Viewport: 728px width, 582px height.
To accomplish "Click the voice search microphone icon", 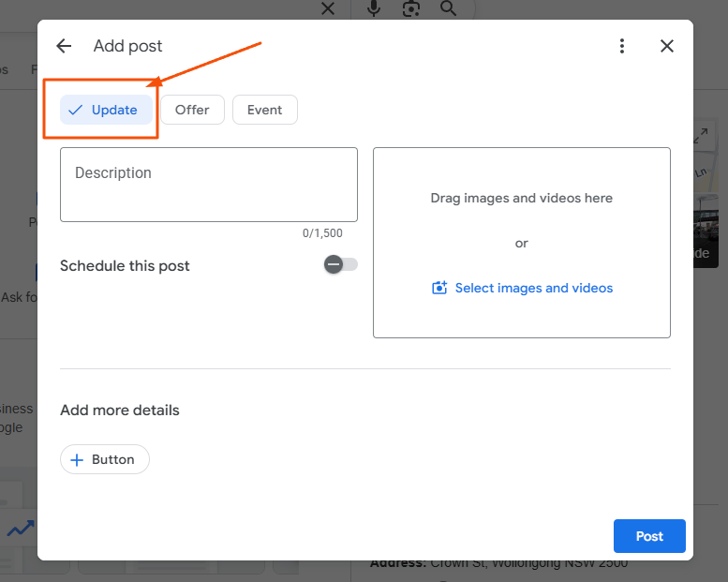I will pyautogui.click(x=375, y=8).
